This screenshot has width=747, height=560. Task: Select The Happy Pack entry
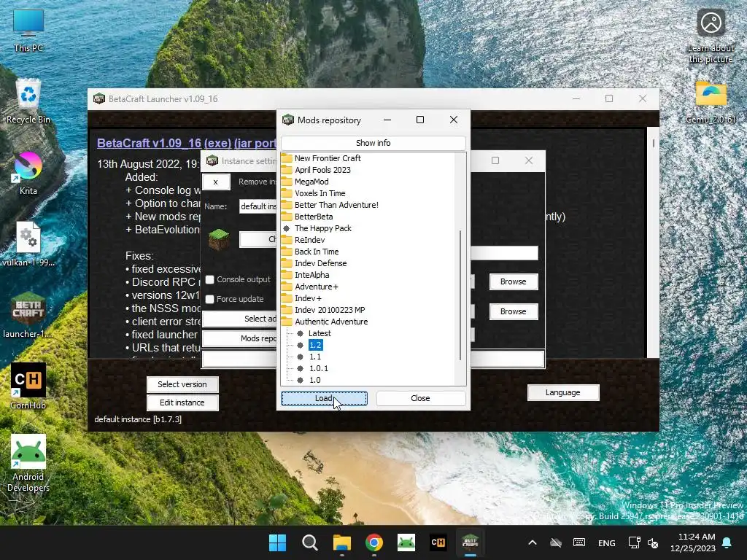click(x=323, y=228)
